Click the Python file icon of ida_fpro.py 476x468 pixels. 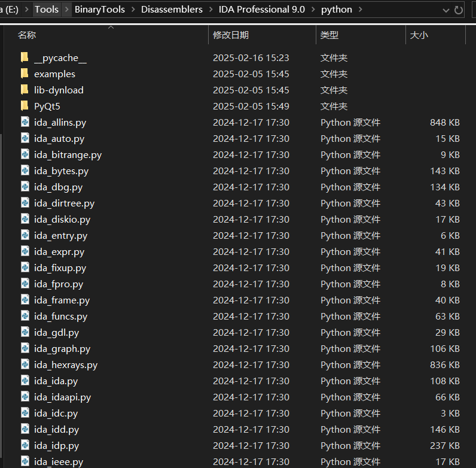pos(25,283)
